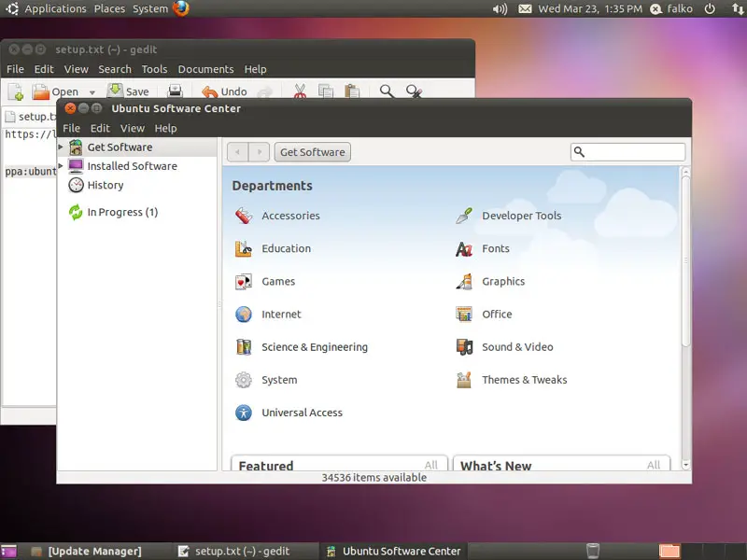The height and width of the screenshot is (560, 747).
Task: Click All link in the Featured section
Action: tap(430, 465)
